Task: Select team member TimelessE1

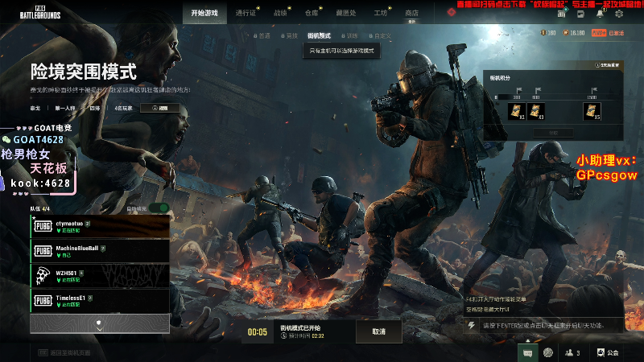Action: point(100,300)
